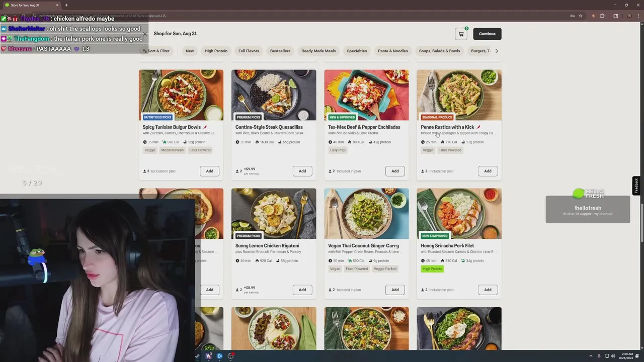Screen dimensions: 644x362
Task: Open the Specialties category
Action: 357,51
